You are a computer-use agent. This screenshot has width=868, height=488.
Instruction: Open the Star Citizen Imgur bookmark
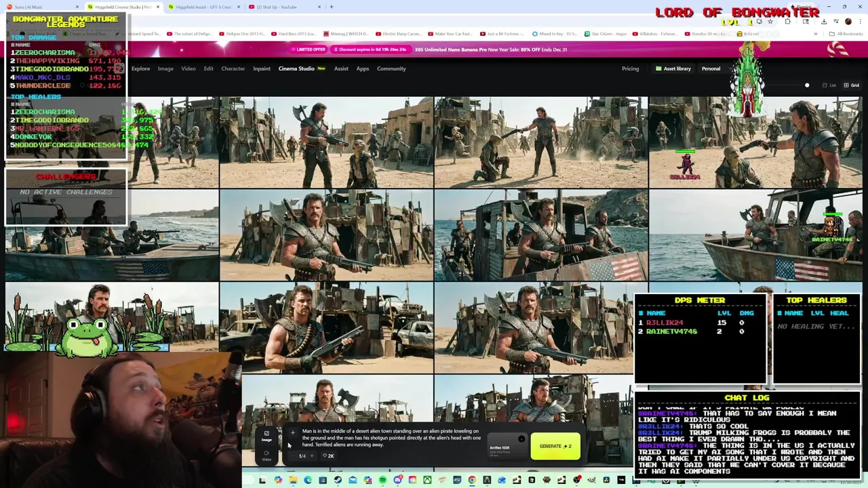(x=605, y=34)
